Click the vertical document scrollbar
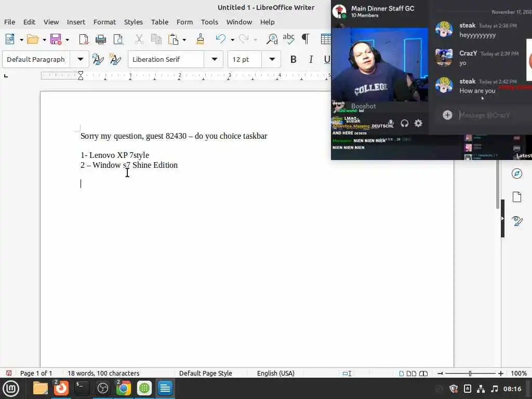 [x=497, y=184]
